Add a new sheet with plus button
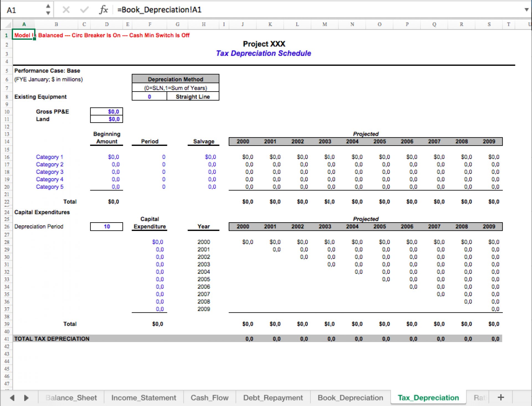532x406 pixels. 501,397
